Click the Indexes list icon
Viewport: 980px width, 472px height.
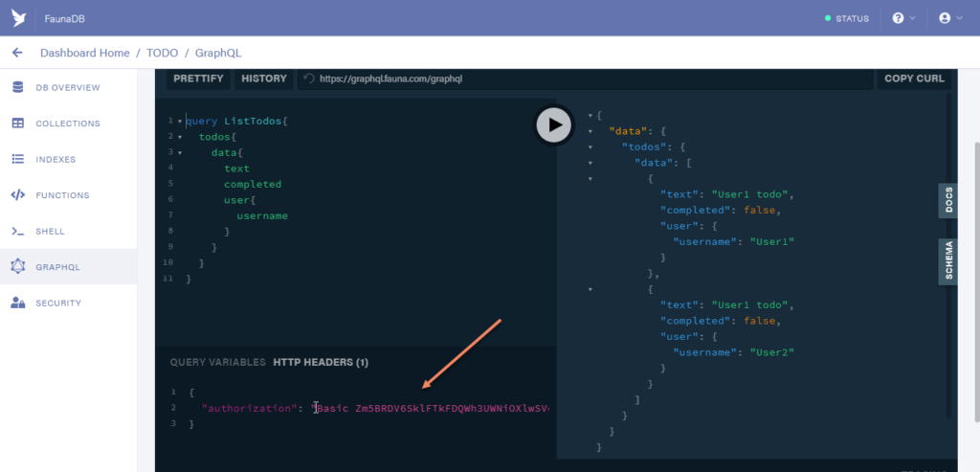pos(18,160)
